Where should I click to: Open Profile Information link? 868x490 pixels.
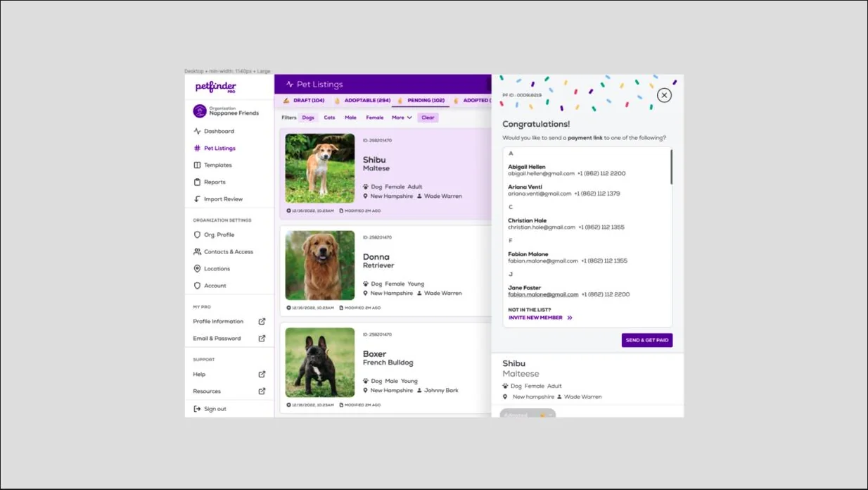pyautogui.click(x=218, y=321)
